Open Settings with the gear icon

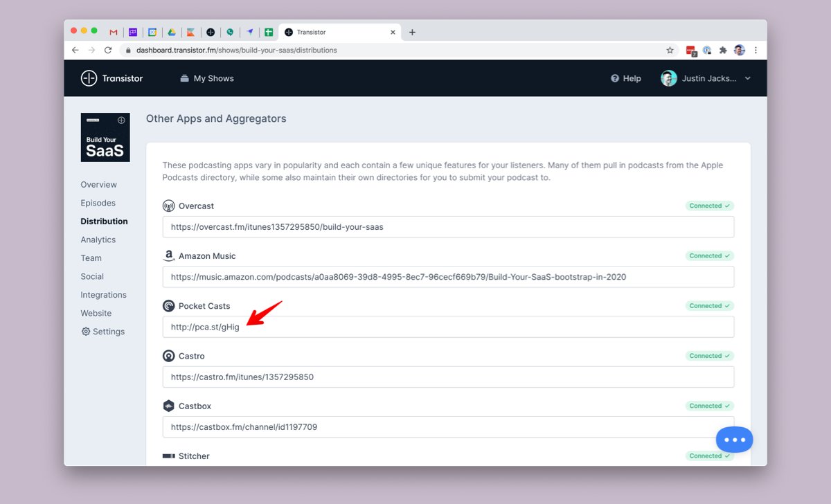[102, 332]
